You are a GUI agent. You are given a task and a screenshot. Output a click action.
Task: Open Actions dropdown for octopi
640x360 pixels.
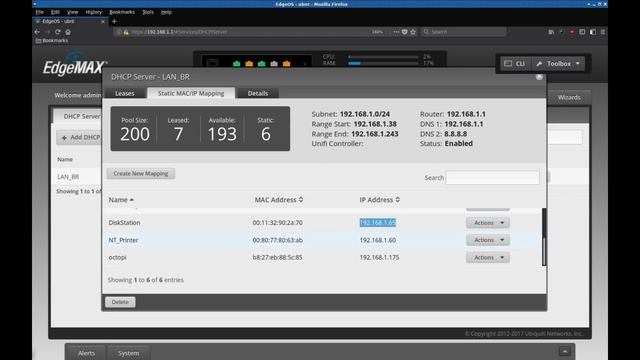[488, 258]
